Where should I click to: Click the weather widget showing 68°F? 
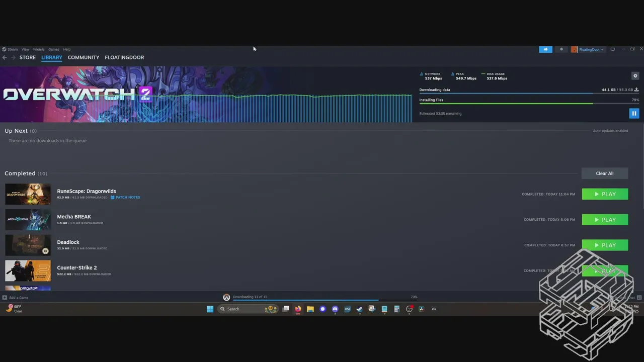coord(14,309)
